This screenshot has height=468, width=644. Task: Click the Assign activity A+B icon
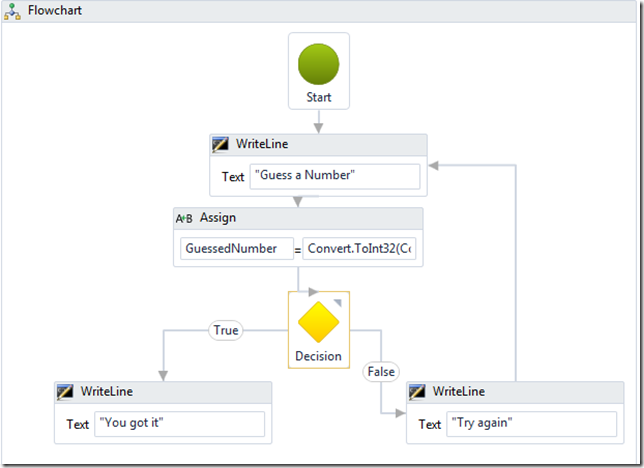184,218
